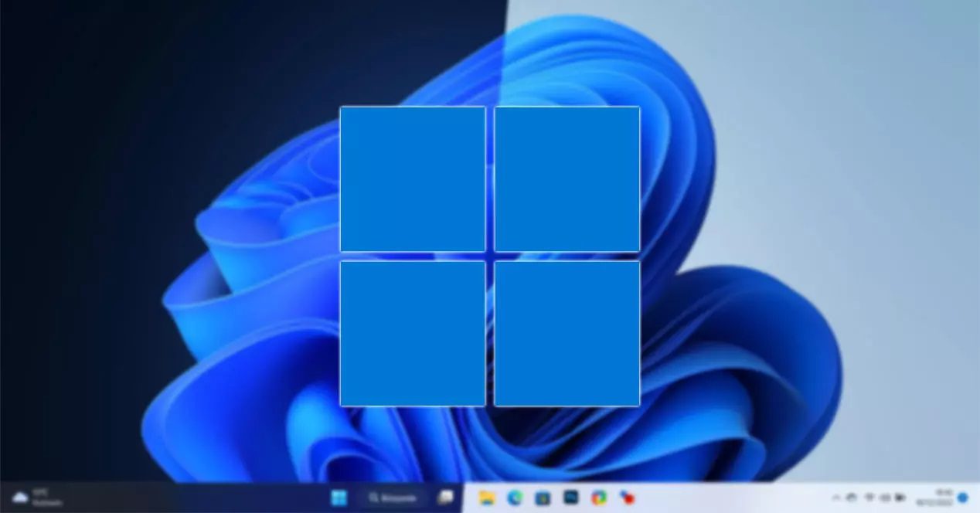Open the blue notification indicator in the tray
Viewport: 980px width, 513px height.
(x=963, y=498)
